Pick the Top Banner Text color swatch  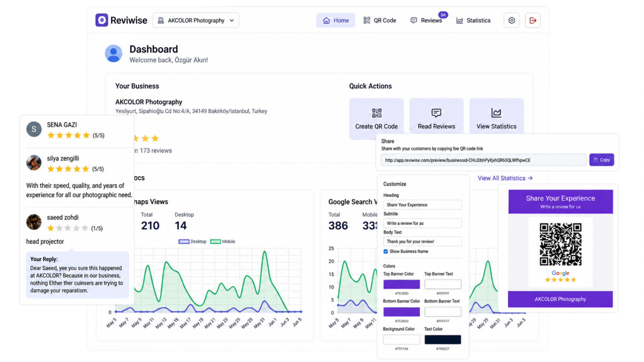tap(443, 284)
